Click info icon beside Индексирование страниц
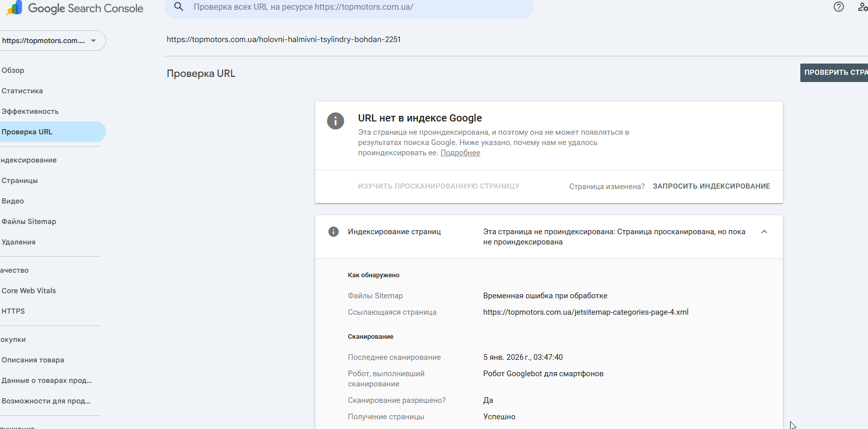The height and width of the screenshot is (429, 868). (333, 232)
